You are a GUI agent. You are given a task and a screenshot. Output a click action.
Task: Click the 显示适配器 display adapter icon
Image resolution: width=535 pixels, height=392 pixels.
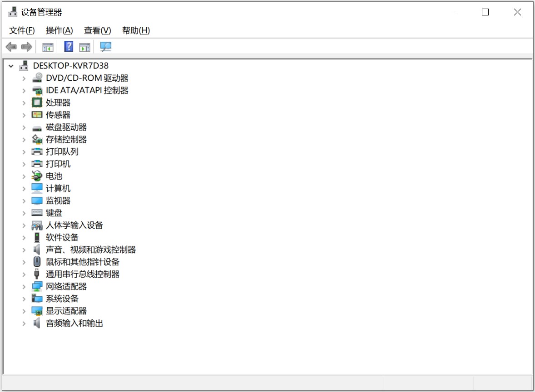tap(37, 311)
